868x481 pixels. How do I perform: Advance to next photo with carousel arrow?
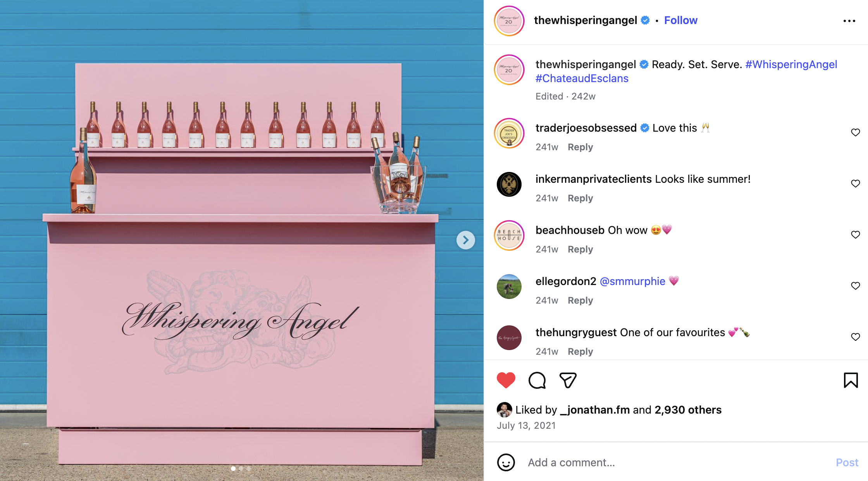(x=466, y=240)
